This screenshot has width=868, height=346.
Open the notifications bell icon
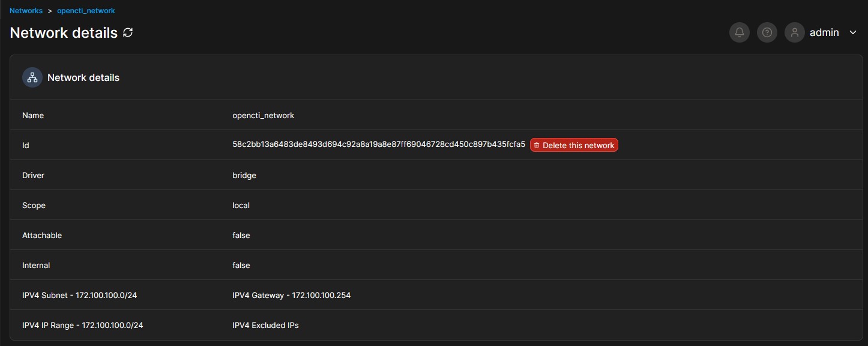[x=740, y=32]
